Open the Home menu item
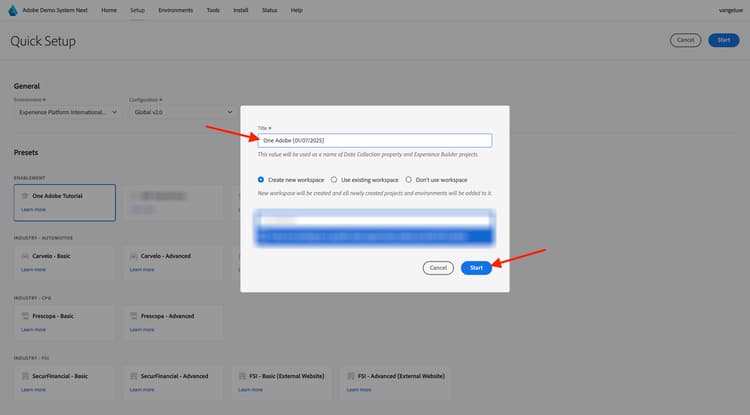750x415 pixels. tap(109, 10)
